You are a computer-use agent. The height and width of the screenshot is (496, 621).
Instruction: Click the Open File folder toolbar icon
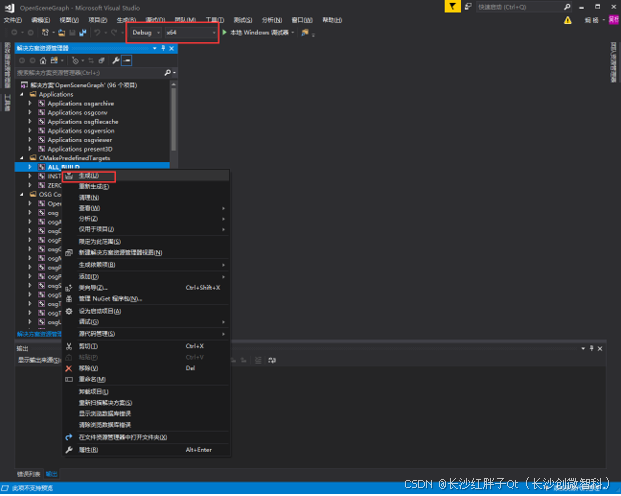tap(61, 32)
